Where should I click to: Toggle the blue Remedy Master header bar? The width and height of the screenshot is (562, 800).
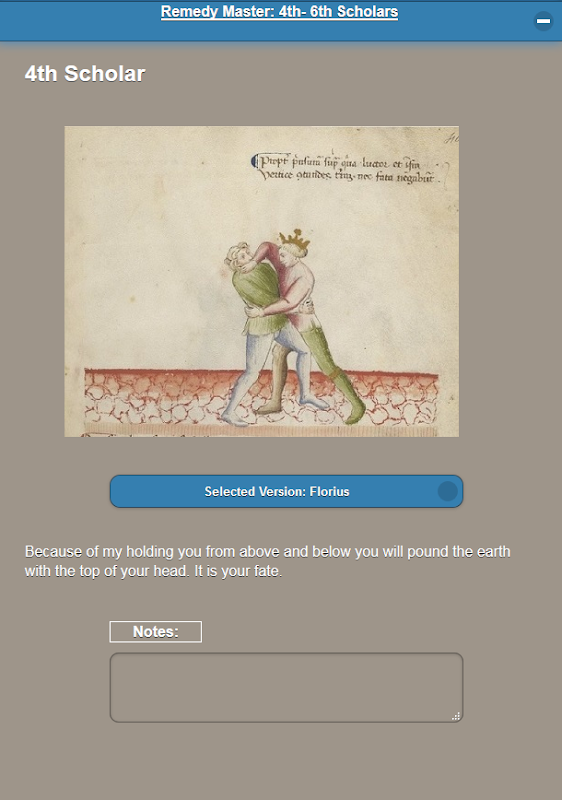coord(281,20)
